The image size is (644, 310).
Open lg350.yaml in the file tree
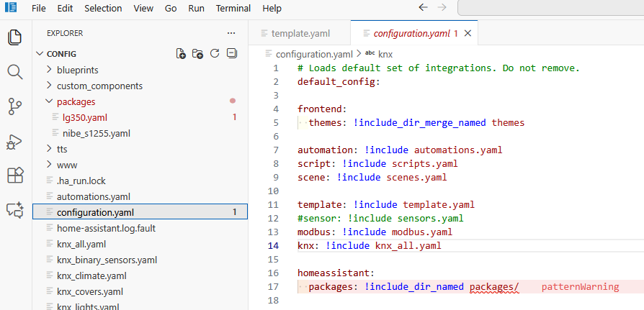(x=84, y=117)
